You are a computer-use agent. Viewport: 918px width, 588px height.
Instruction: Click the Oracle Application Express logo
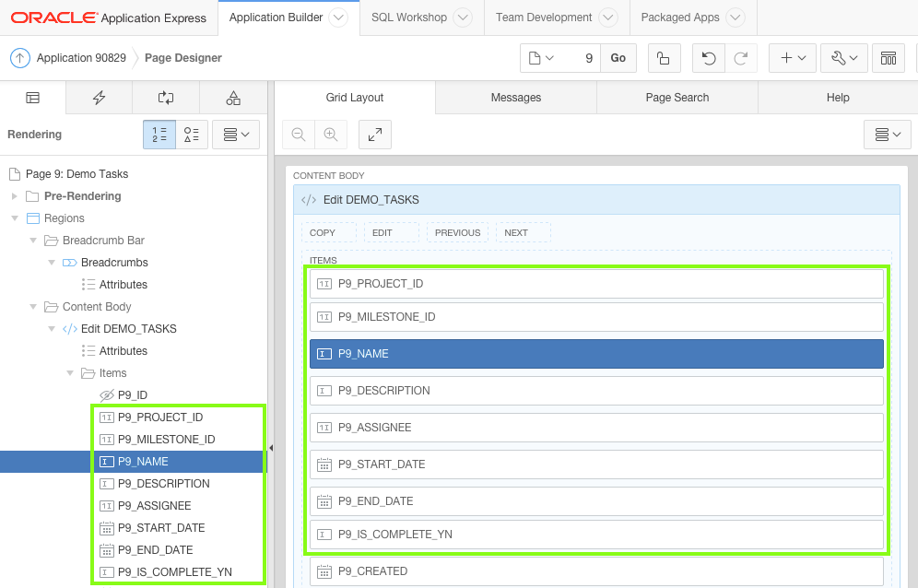click(109, 18)
